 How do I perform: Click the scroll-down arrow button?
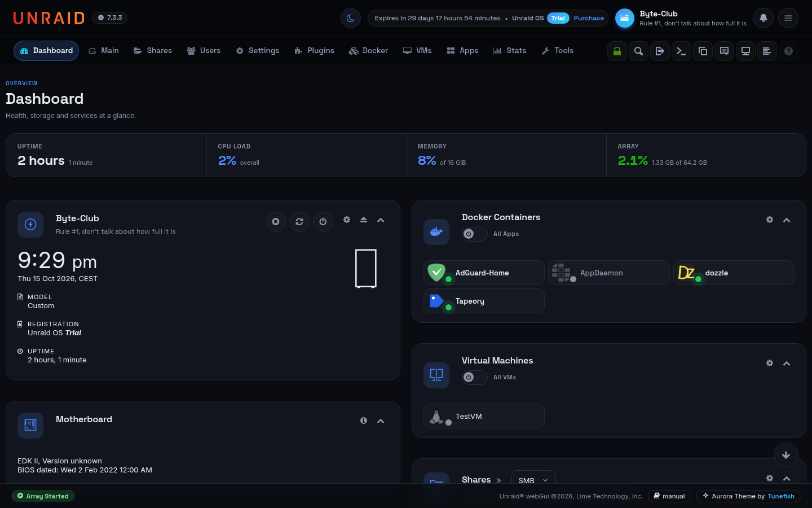tap(786, 455)
